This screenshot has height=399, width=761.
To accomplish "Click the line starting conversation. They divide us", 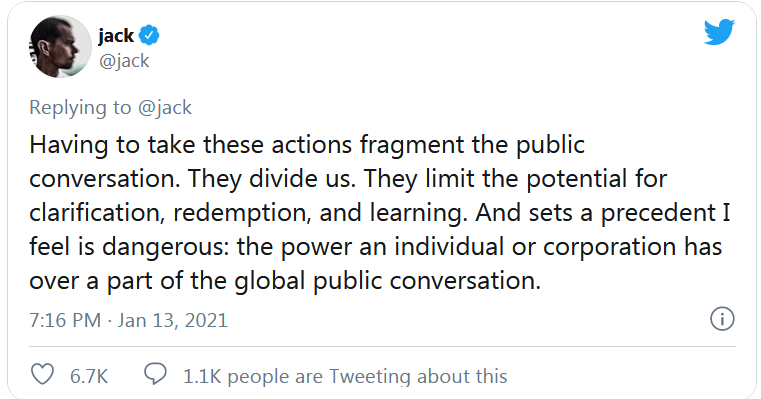I will click(348, 179).
